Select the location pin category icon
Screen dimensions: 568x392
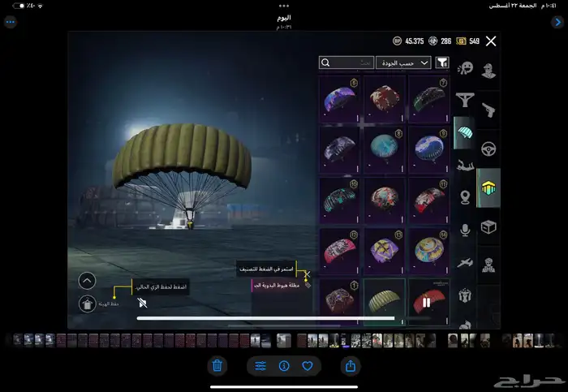[x=465, y=197]
